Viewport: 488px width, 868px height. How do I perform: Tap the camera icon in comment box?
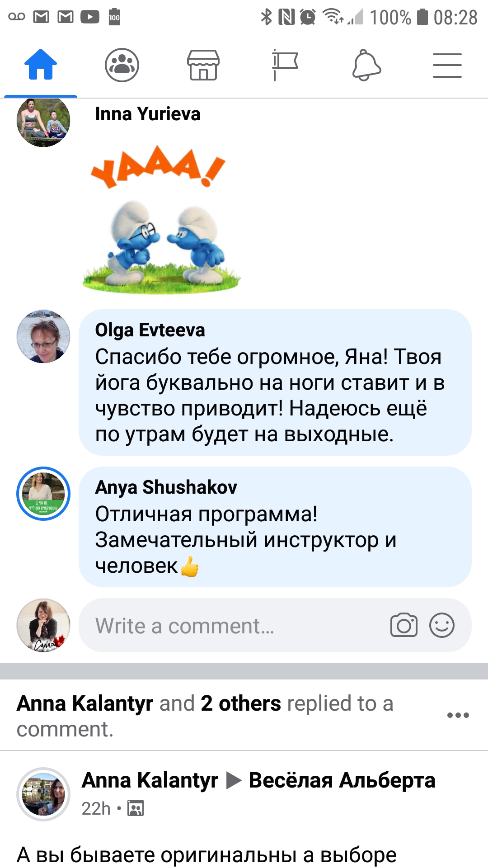[x=404, y=625]
